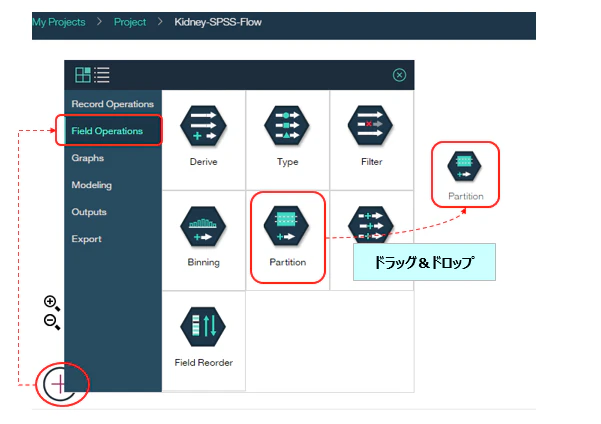Select the partially hidden node right of Partition
Image resolution: width=601 pixels, height=424 pixels.
pos(370,225)
